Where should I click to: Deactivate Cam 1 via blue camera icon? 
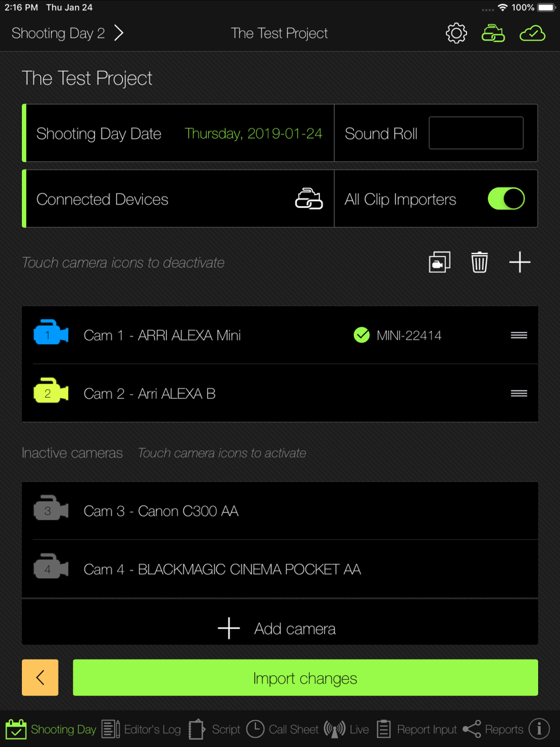pos(51,335)
